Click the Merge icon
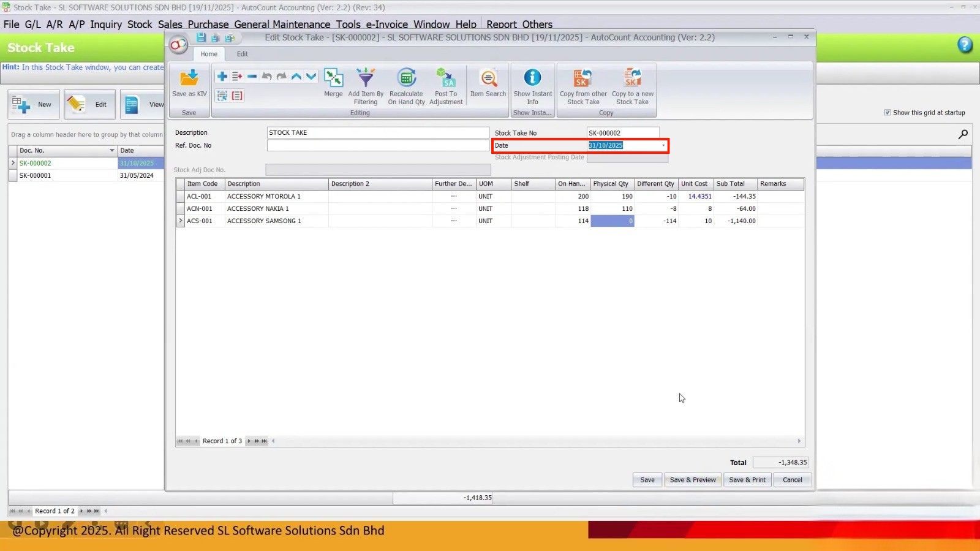This screenshot has width=980, height=551. (333, 83)
